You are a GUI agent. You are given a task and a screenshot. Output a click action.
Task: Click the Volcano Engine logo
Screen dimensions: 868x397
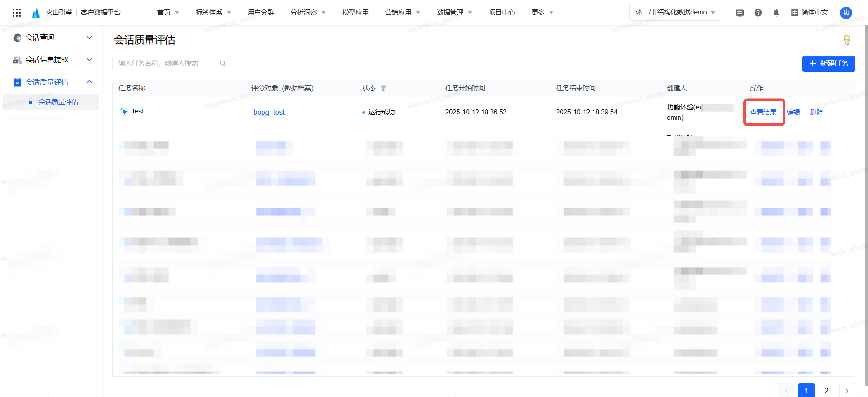pyautogui.click(x=36, y=13)
